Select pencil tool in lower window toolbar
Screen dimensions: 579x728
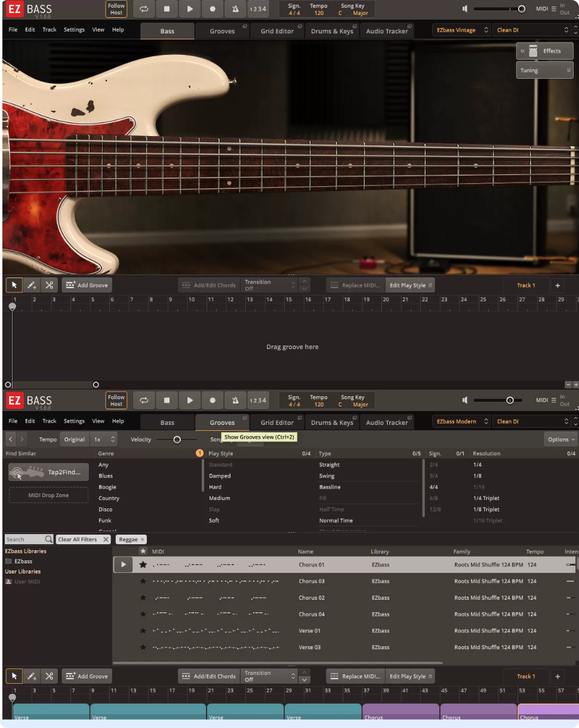click(x=32, y=676)
